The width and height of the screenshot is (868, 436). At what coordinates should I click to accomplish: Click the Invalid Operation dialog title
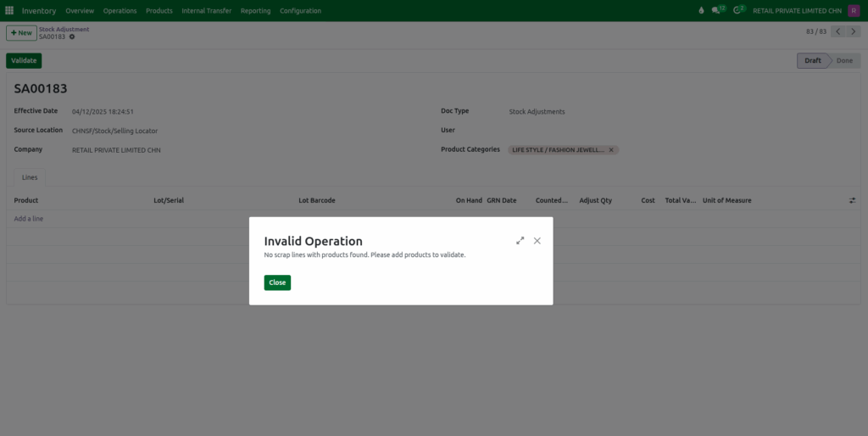314,241
